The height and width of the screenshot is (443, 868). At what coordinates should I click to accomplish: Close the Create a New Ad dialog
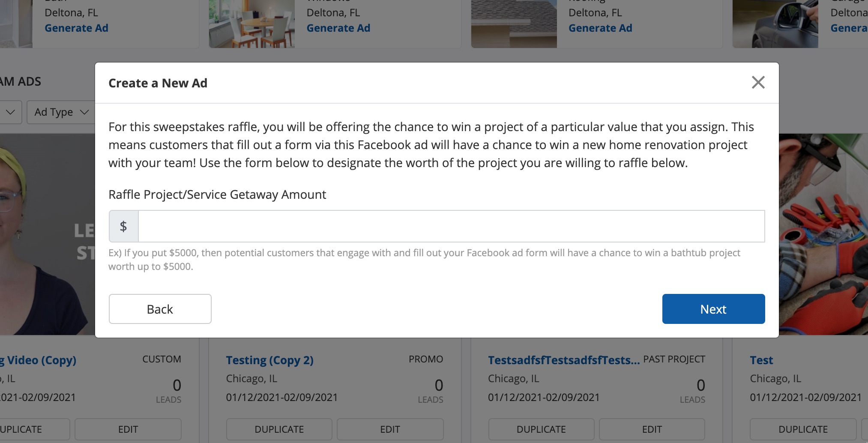click(758, 82)
